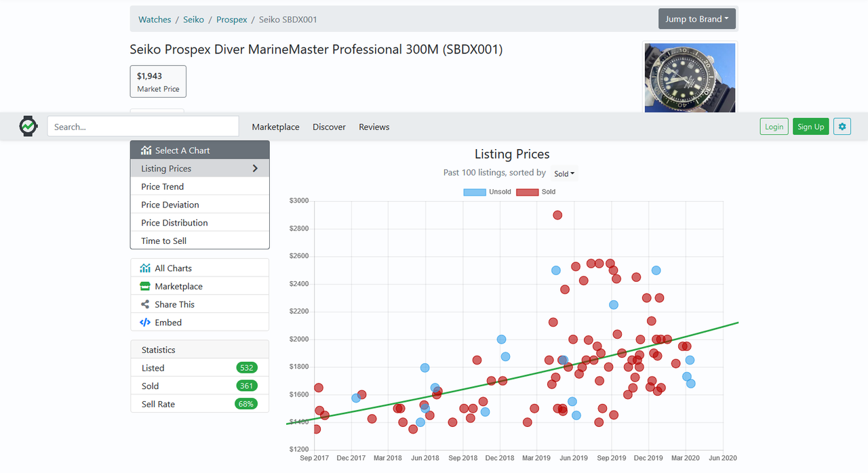The height and width of the screenshot is (473, 868).
Task: Go to Watches breadcrumb link
Action: coord(155,20)
